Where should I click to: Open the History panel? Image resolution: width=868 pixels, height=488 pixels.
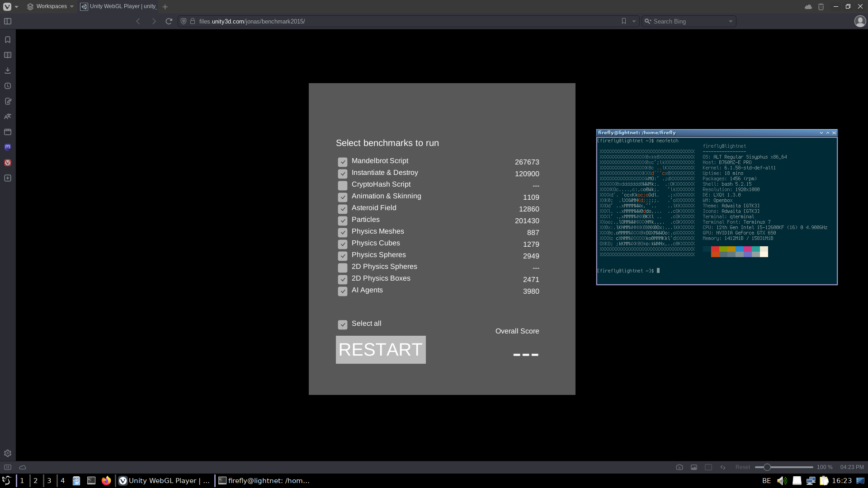click(x=8, y=86)
